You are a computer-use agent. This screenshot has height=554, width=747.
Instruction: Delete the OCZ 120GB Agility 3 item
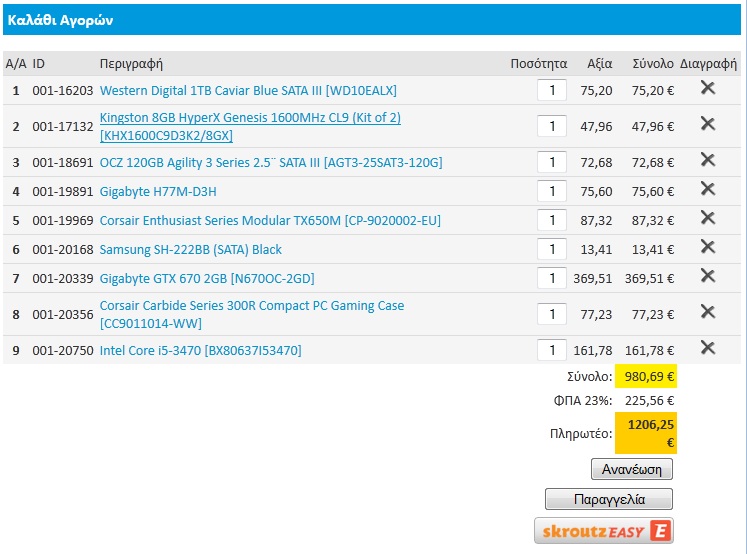tap(708, 160)
